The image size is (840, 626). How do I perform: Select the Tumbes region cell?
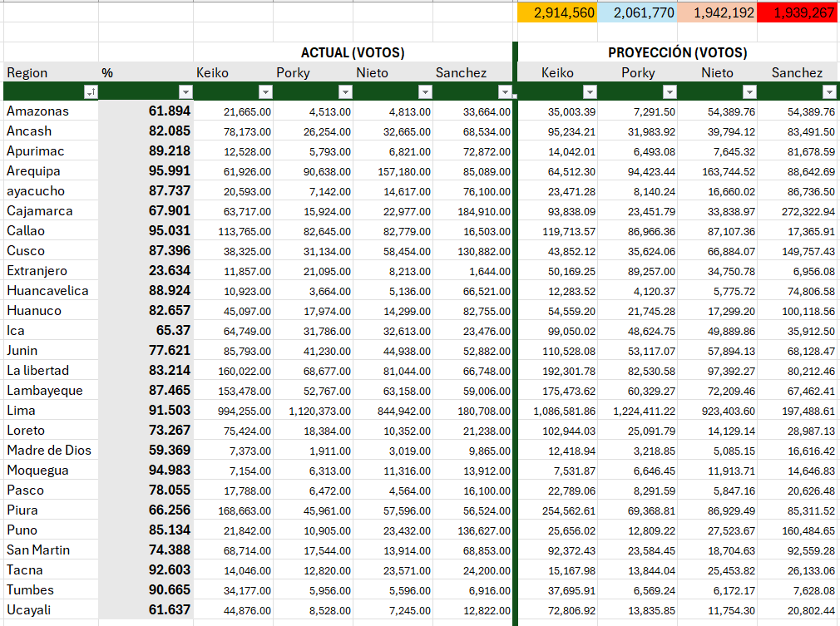[51, 590]
